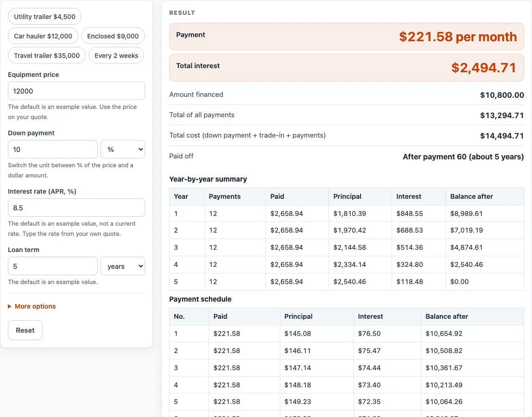Screen dimensions: 532x417
Task: Click the Loan term number field
Action: [52, 266]
